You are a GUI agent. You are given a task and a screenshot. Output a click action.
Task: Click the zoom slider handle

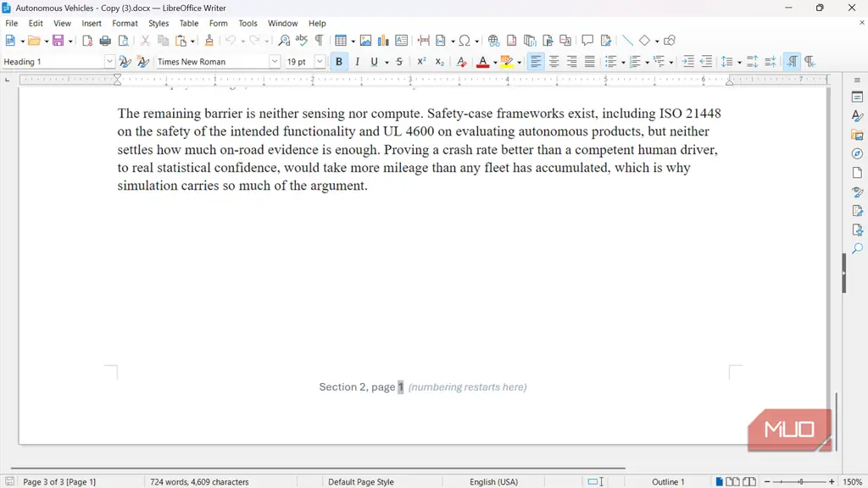800,482
